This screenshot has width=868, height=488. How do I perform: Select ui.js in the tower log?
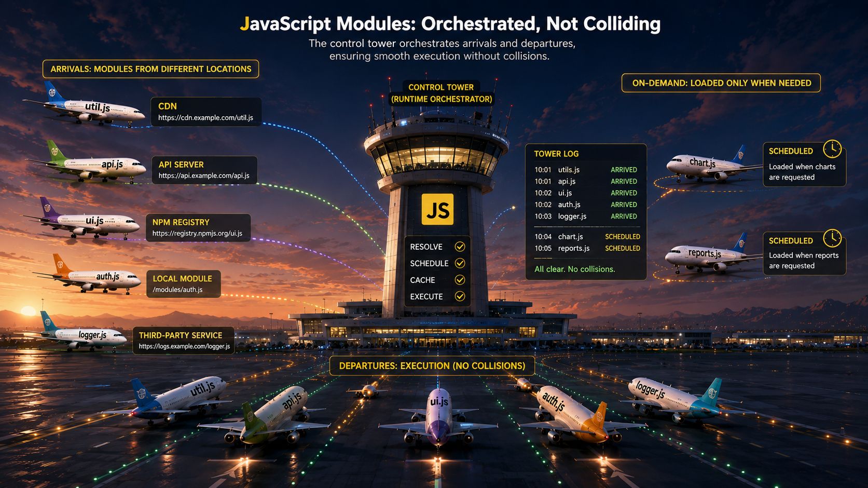click(x=565, y=193)
